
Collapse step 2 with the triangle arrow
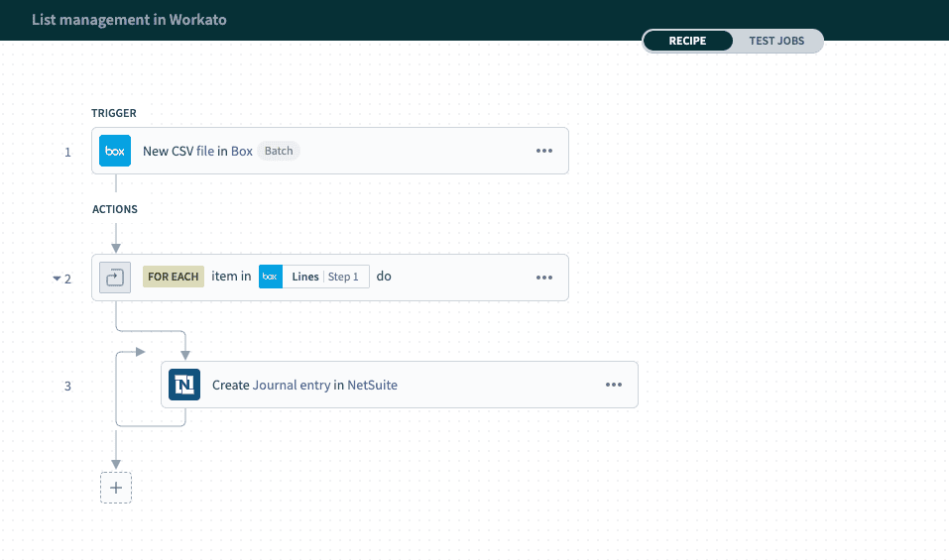[x=57, y=279]
